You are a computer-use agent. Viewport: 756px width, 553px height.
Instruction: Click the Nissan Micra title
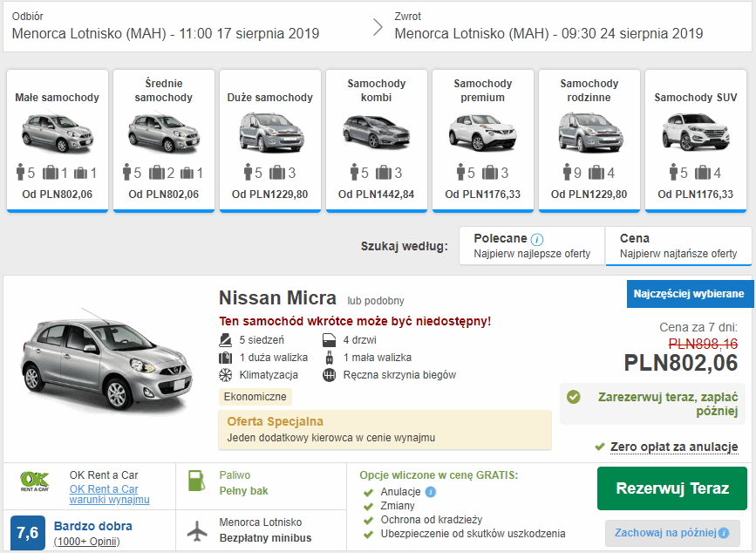tap(277, 298)
